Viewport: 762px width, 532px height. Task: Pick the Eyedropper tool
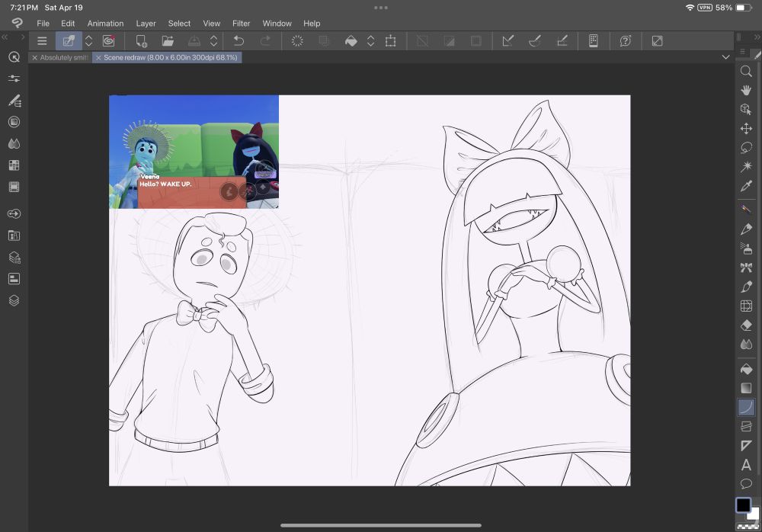tap(746, 186)
